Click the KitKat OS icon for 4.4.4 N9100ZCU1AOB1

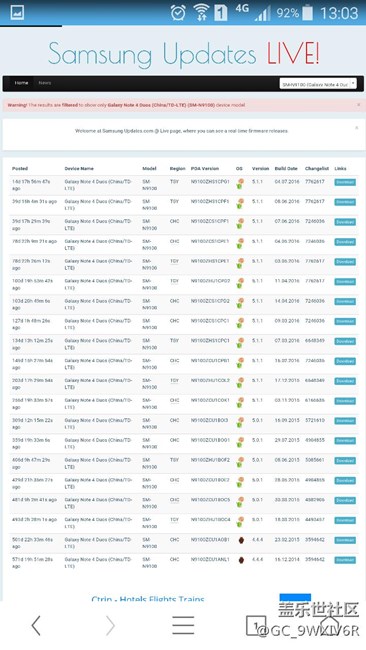[x=241, y=540]
